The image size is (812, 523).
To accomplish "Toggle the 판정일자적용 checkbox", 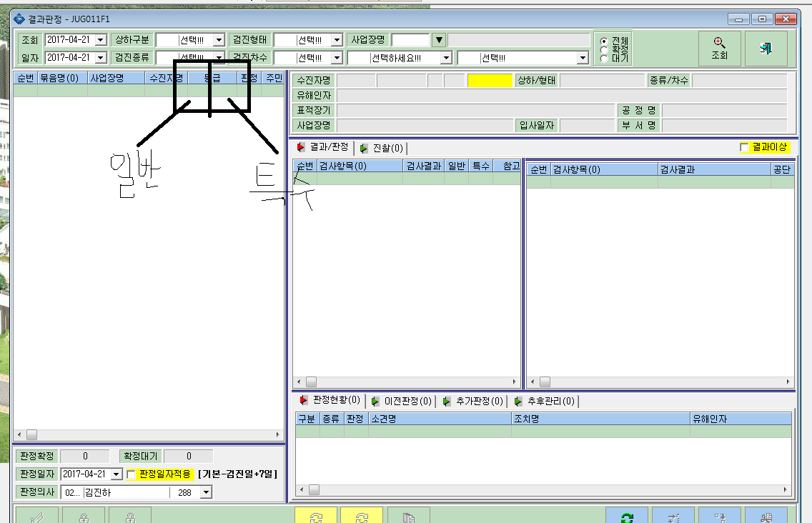I will click(x=131, y=474).
